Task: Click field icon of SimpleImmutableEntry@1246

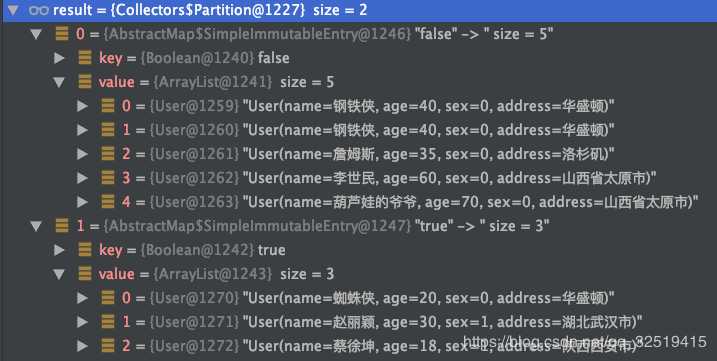Action: pos(62,34)
